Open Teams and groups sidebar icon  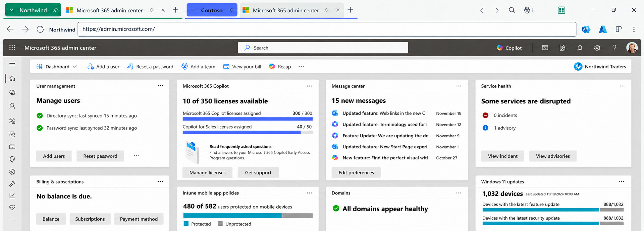(x=12, y=121)
